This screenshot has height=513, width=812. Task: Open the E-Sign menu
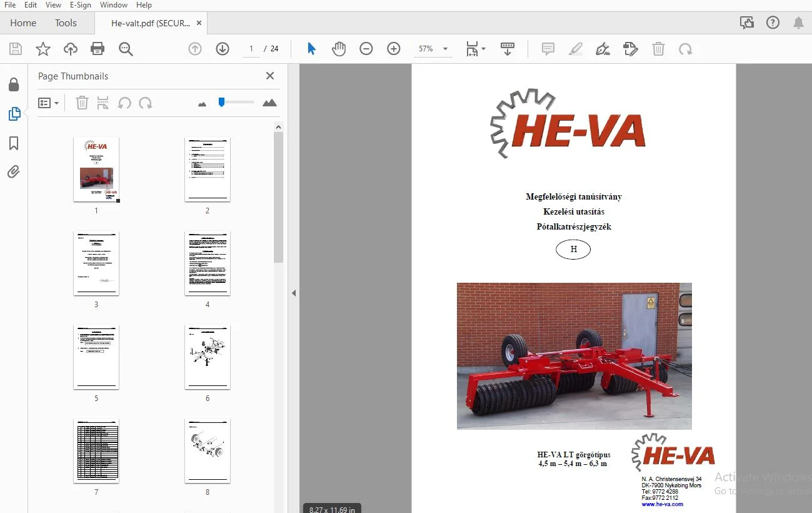click(81, 5)
